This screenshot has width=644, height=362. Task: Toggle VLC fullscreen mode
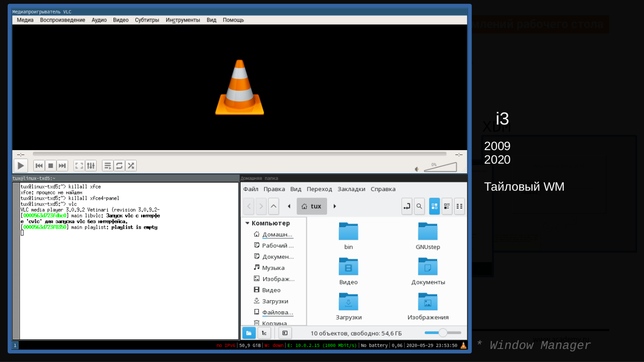(x=79, y=166)
